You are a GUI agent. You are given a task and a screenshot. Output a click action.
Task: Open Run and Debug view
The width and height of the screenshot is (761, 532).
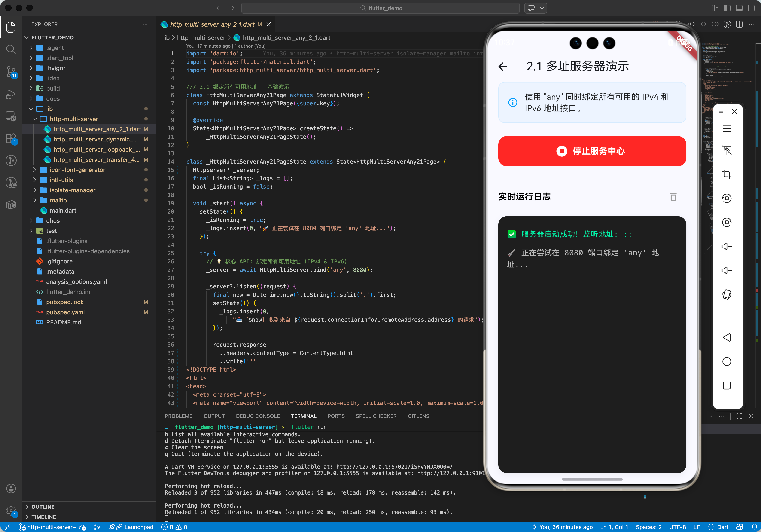click(11, 94)
